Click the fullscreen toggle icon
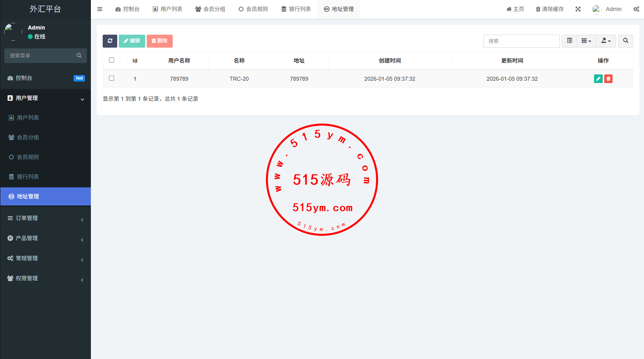644x359 pixels. tap(578, 9)
